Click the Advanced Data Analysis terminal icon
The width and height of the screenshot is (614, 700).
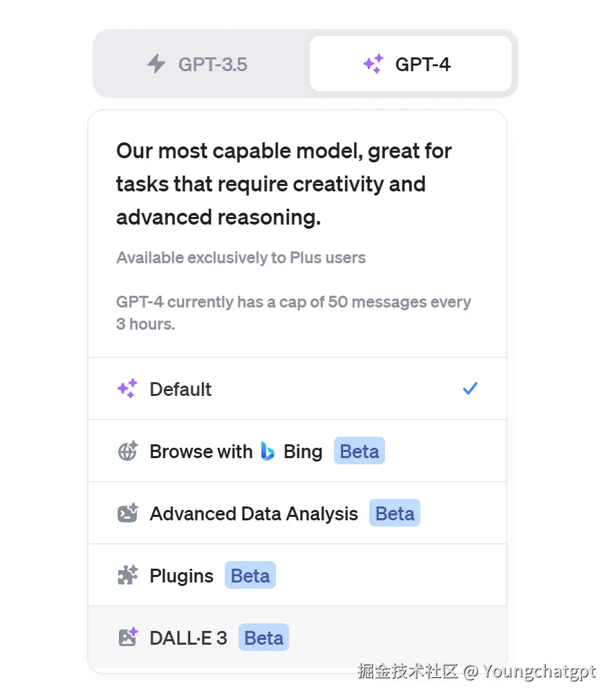(x=127, y=513)
